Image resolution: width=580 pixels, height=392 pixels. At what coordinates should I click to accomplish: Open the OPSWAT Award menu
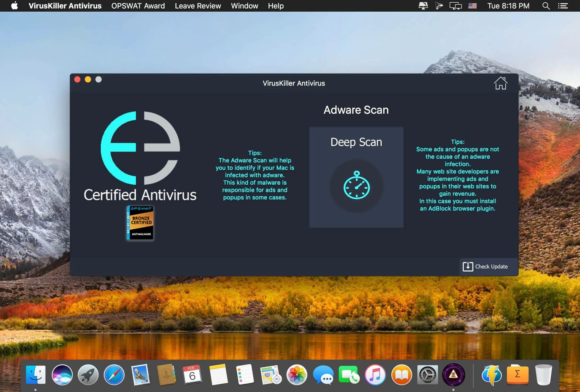pos(138,6)
